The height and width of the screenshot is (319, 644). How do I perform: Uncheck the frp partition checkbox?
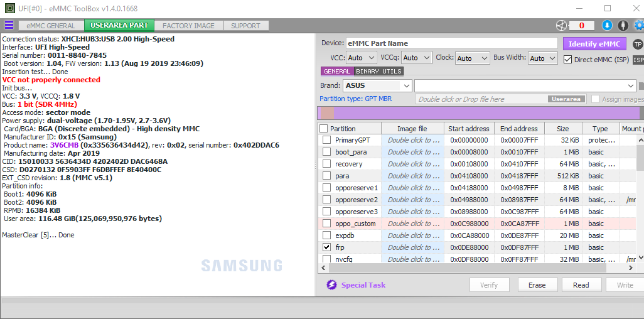tap(326, 247)
